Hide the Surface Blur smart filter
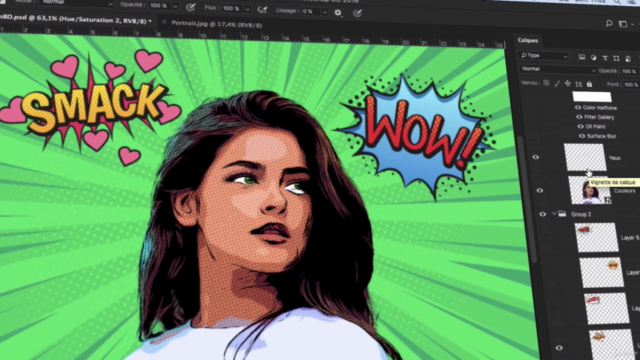 click(582, 136)
